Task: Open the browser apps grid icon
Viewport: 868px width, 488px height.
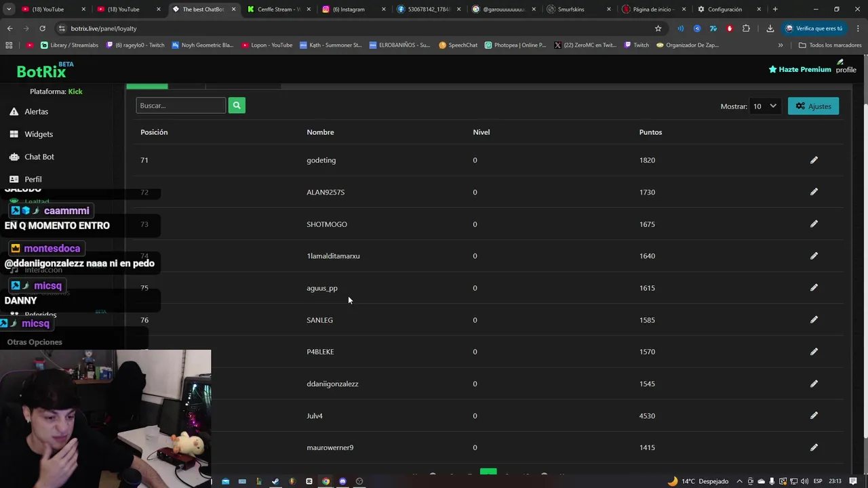Action: click(9, 45)
